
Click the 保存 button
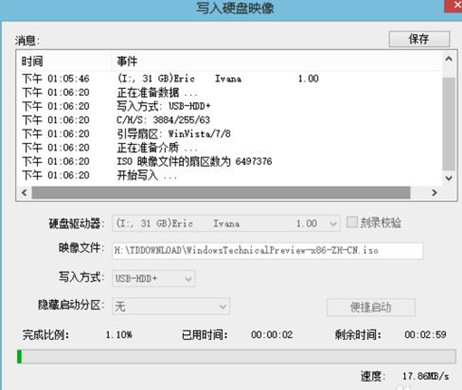[419, 39]
